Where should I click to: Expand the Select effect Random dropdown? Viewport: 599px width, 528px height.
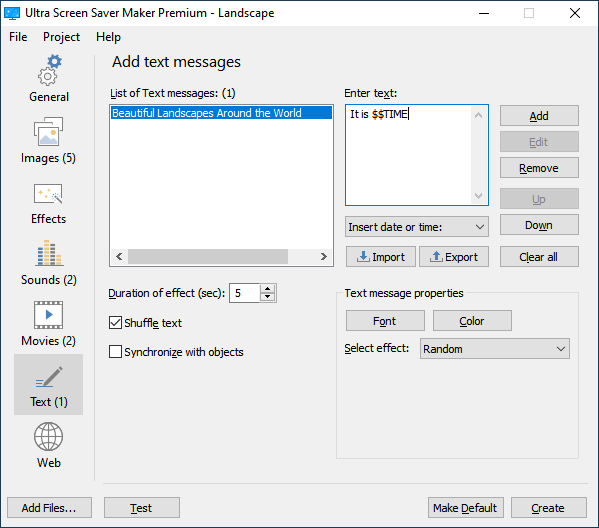tap(495, 348)
